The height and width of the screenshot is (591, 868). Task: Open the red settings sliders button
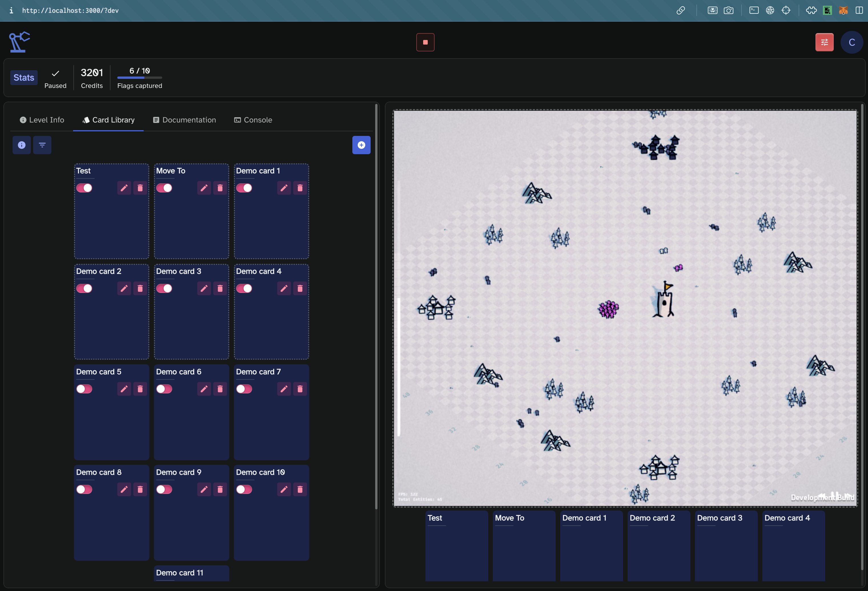coord(824,42)
